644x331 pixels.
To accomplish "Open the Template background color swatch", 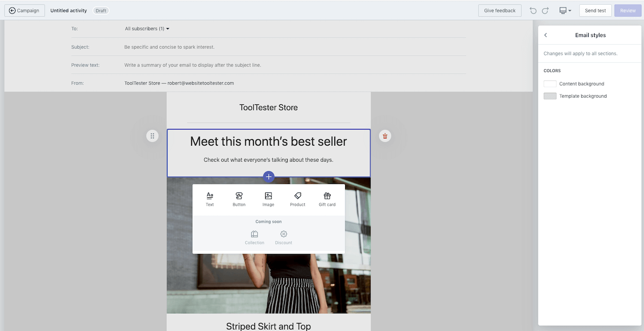I will click(550, 96).
